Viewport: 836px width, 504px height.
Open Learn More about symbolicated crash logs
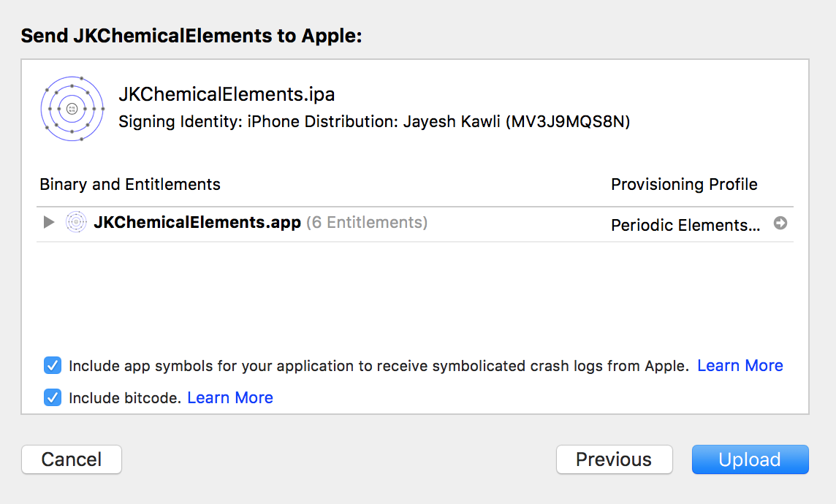[x=740, y=365]
